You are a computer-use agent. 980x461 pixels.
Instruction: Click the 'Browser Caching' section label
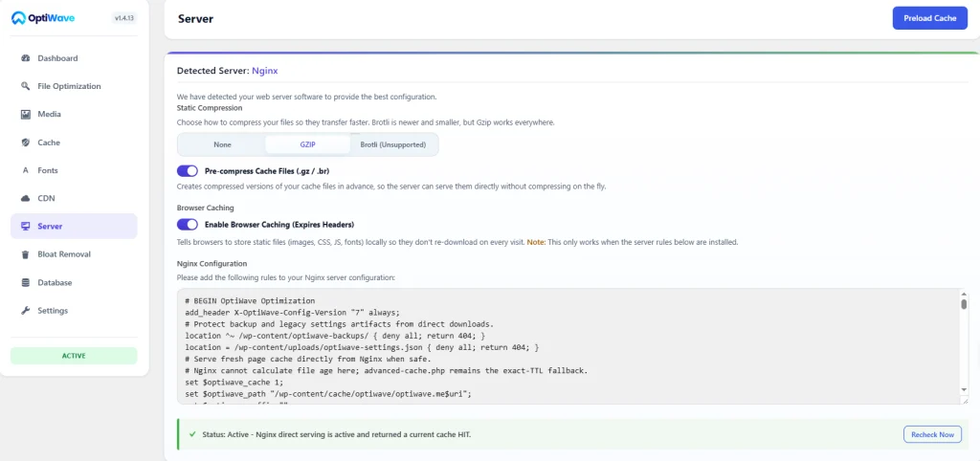coord(205,208)
